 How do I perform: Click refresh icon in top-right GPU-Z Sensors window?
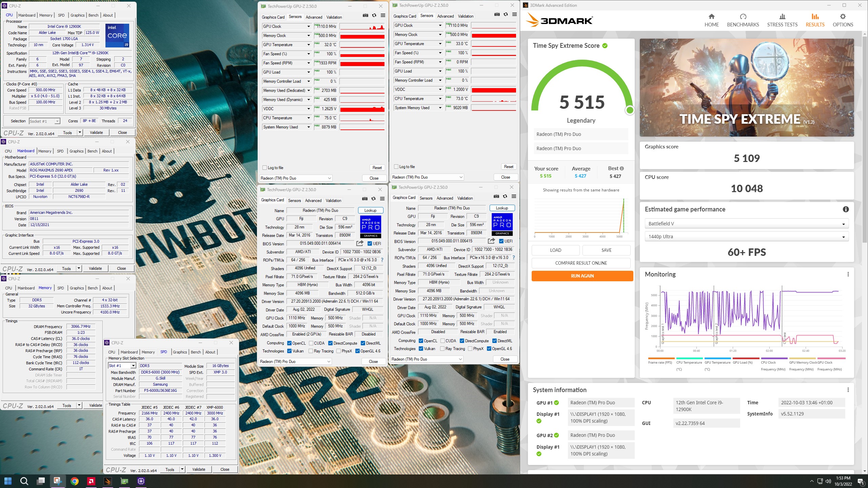506,15
